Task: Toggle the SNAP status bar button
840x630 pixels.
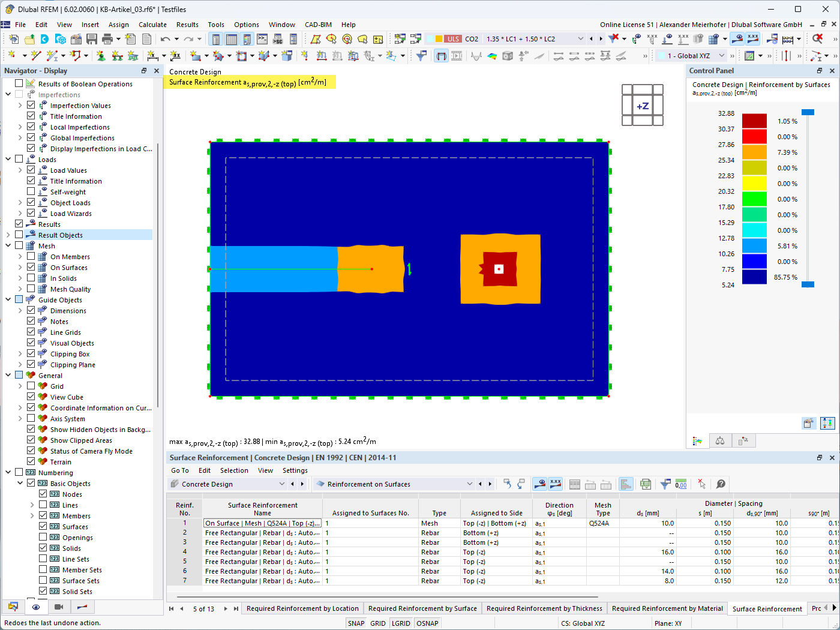Action: (x=356, y=623)
